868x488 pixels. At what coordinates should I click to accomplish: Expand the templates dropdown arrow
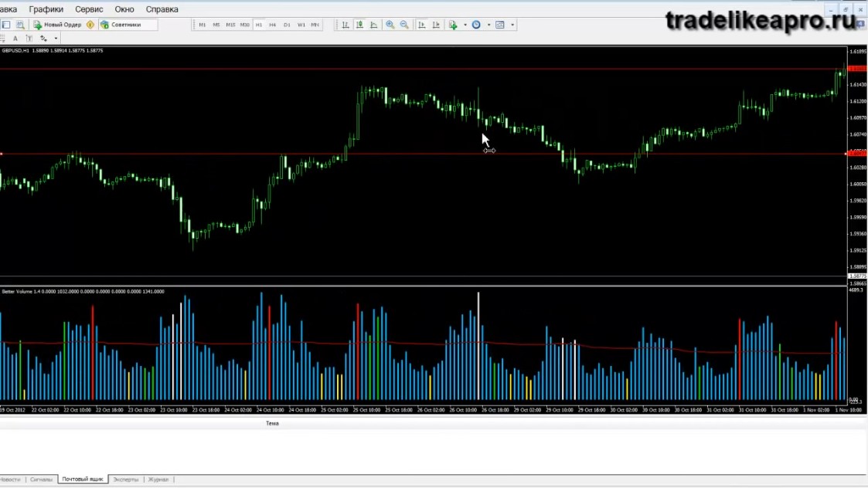[x=512, y=25]
